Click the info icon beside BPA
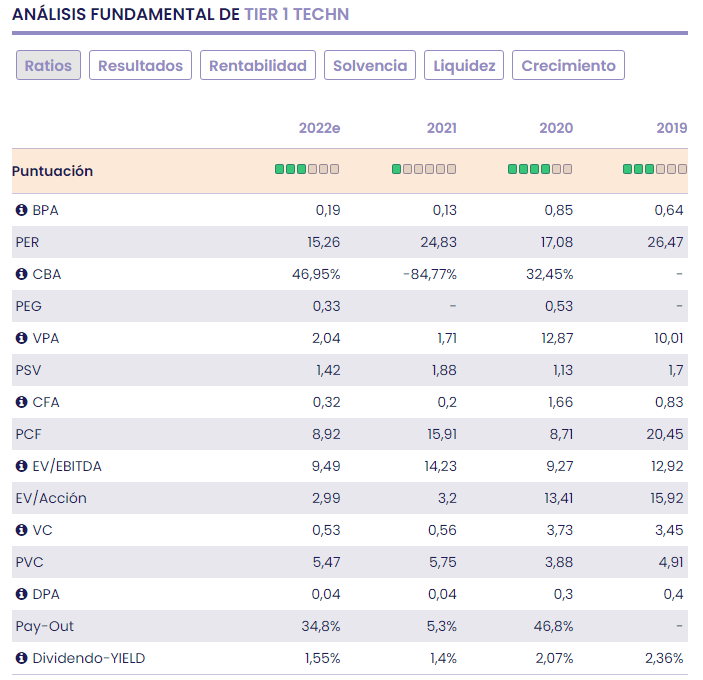 [x=21, y=210]
